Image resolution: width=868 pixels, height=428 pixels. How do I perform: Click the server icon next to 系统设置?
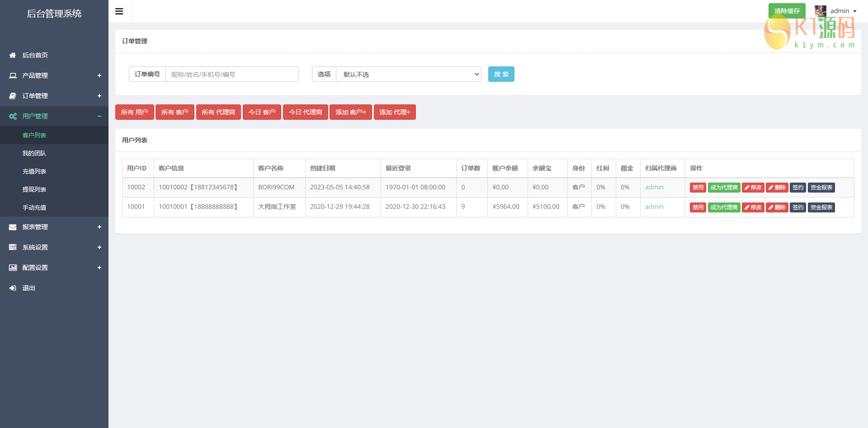(x=13, y=247)
